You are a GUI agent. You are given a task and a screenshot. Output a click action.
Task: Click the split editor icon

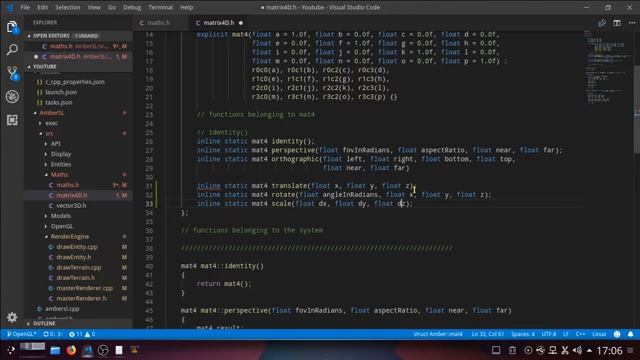coord(617,23)
